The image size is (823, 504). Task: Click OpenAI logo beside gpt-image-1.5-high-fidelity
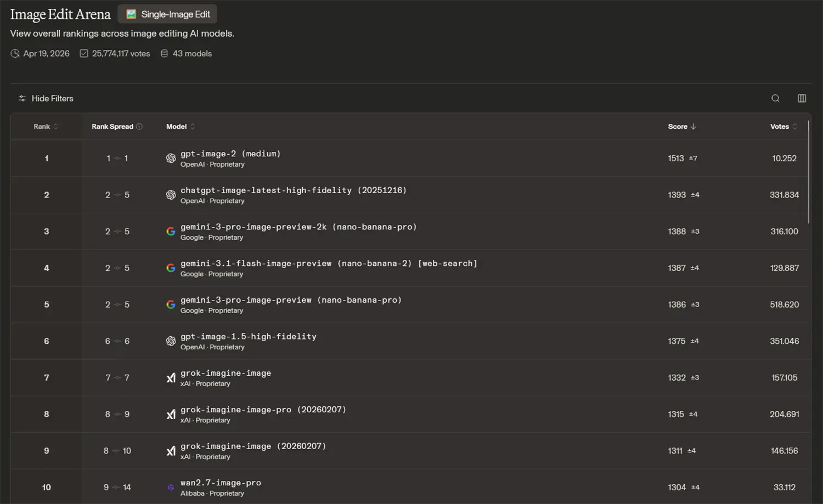tap(171, 341)
